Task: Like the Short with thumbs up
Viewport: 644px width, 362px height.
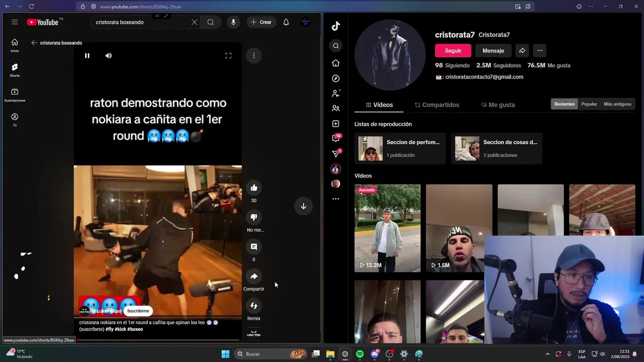Action: pos(254,188)
